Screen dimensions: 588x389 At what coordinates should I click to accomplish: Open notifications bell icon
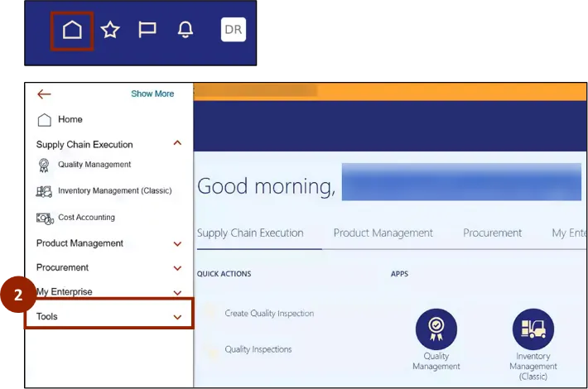[186, 30]
